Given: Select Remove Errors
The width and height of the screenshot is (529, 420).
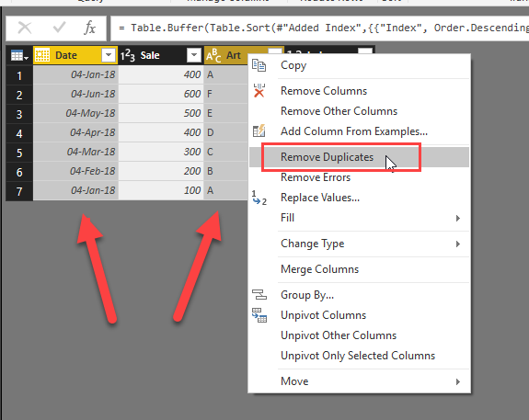Looking at the screenshot, I should coord(359,177).
